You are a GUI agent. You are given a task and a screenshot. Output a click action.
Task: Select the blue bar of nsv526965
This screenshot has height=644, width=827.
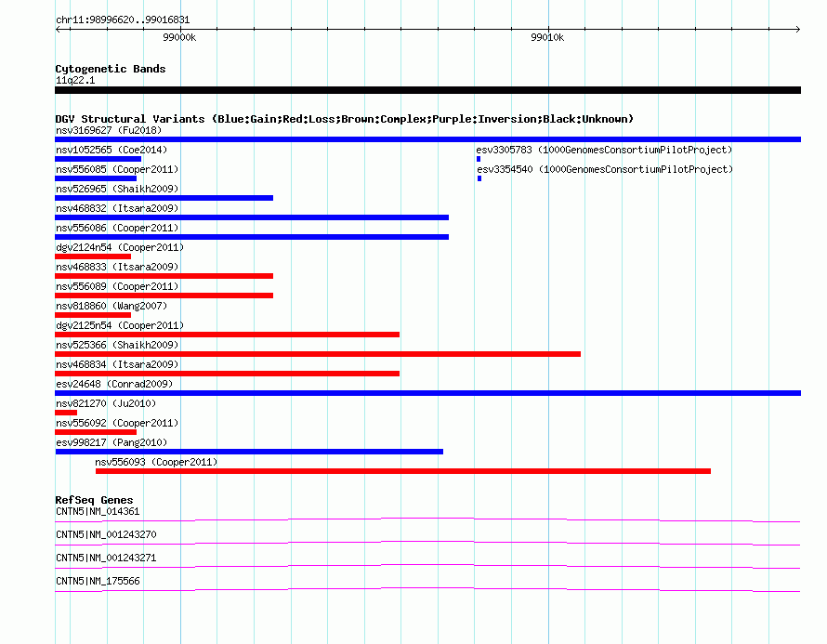[x=164, y=198]
